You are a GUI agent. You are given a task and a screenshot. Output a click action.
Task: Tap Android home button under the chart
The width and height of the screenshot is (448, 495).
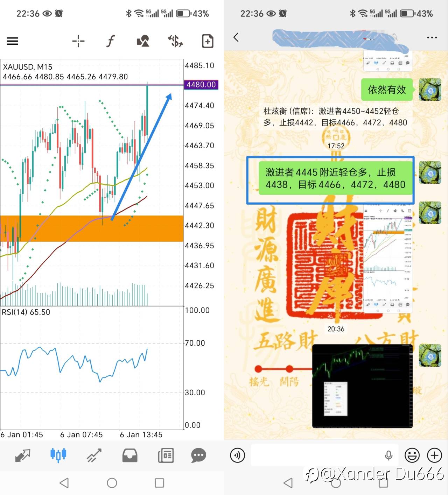pos(112,483)
